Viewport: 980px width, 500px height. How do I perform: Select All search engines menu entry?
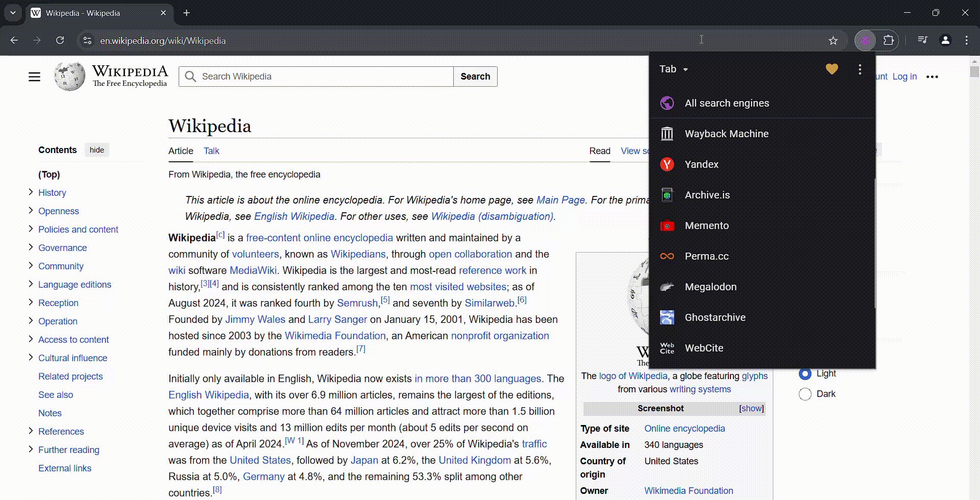(726, 103)
